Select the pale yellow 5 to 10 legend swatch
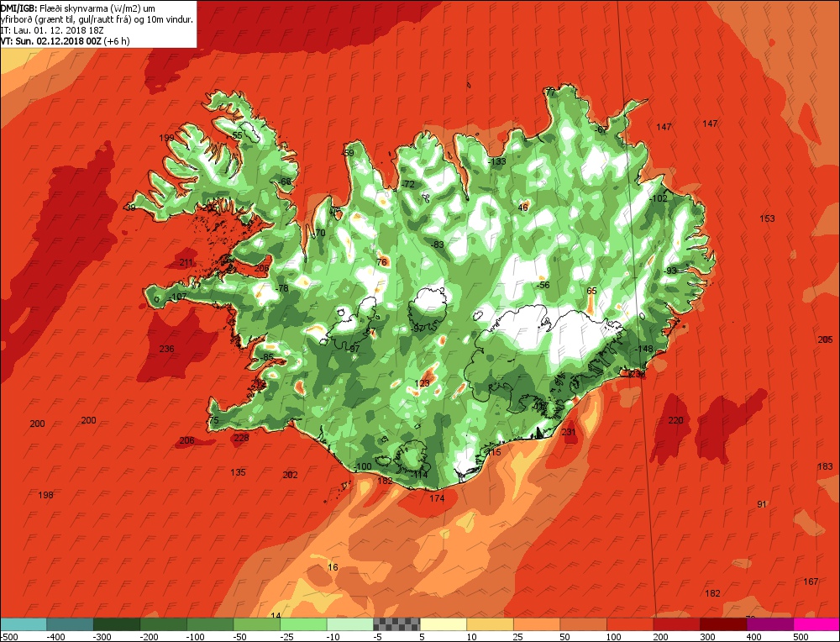Viewport: 840px width, 642px height. [x=444, y=624]
